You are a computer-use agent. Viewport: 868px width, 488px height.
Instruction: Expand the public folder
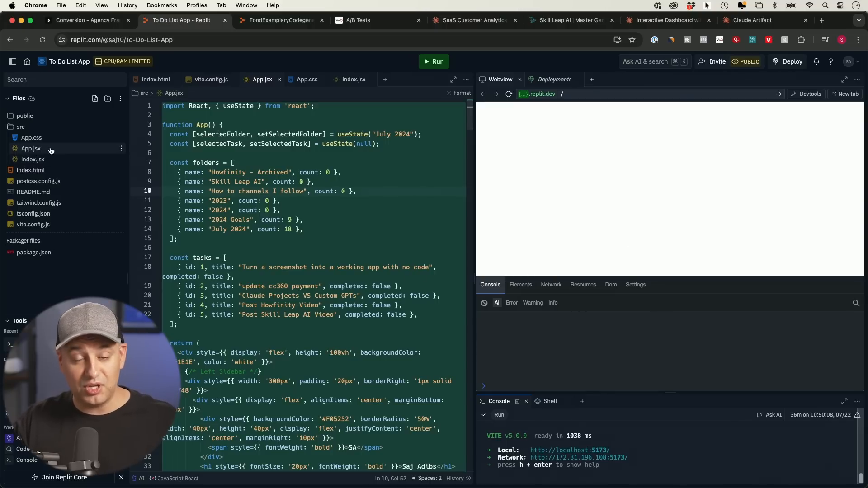click(24, 116)
